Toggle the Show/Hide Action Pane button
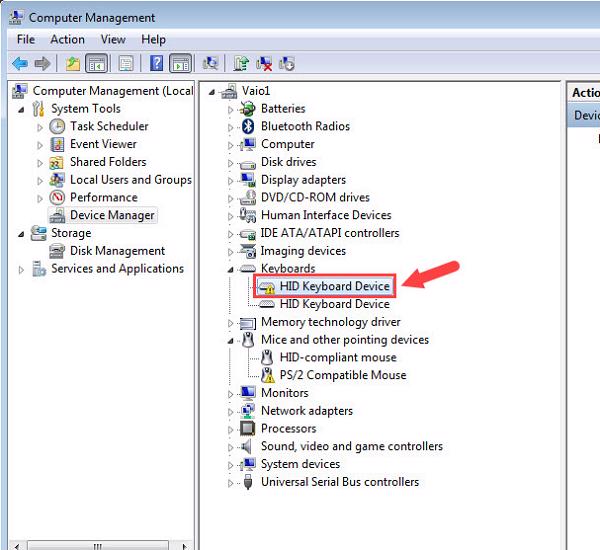 (x=180, y=64)
